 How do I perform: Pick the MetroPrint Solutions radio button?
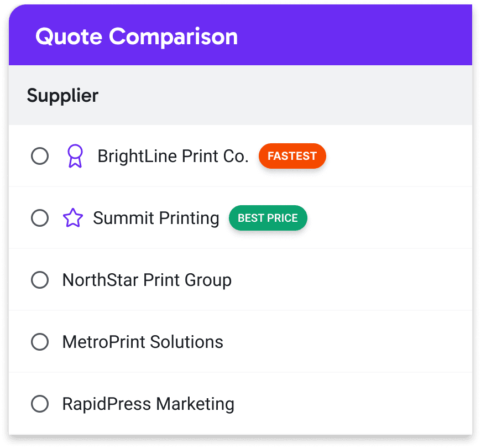tap(40, 342)
